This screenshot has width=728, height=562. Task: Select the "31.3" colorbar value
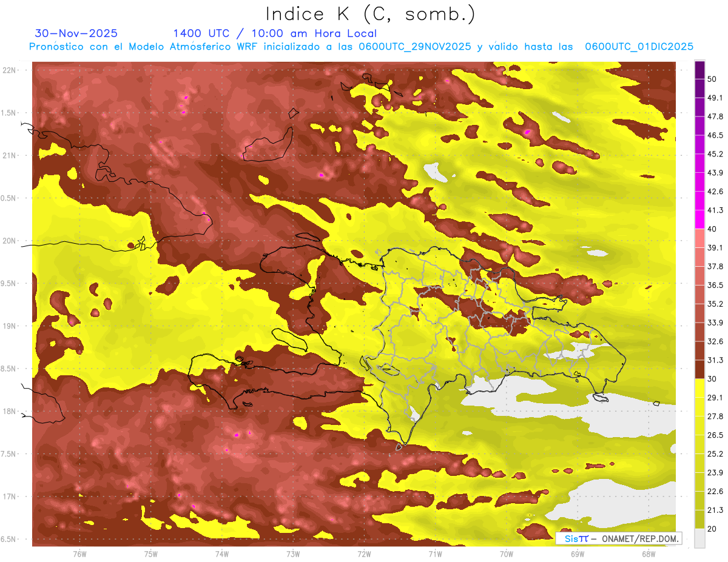pos(715,360)
